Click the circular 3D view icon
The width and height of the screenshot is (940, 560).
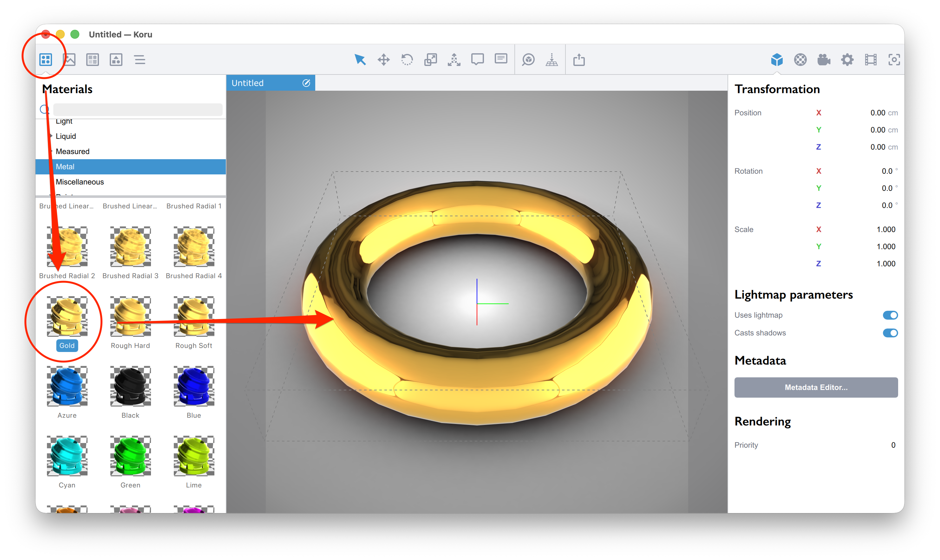tap(528, 60)
